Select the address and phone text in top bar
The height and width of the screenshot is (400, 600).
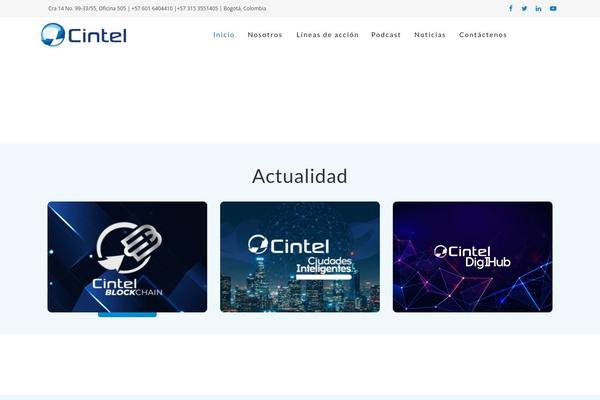coord(157,8)
